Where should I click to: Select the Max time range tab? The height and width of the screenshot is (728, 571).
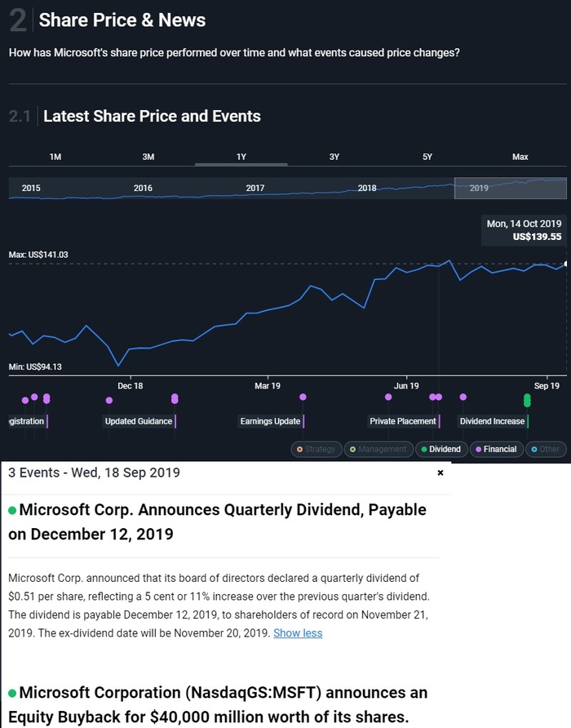point(520,157)
